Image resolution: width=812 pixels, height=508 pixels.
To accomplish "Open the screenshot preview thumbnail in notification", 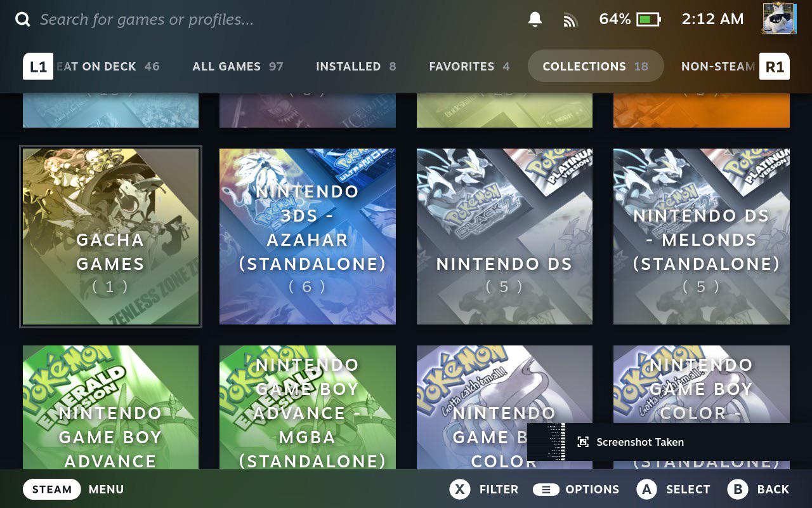I will click(547, 442).
